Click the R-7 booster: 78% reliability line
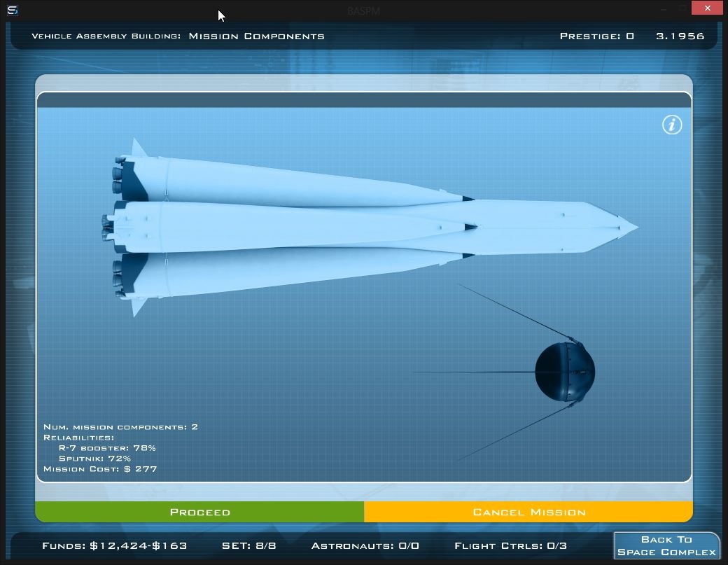The width and height of the screenshot is (728, 565). point(107,448)
